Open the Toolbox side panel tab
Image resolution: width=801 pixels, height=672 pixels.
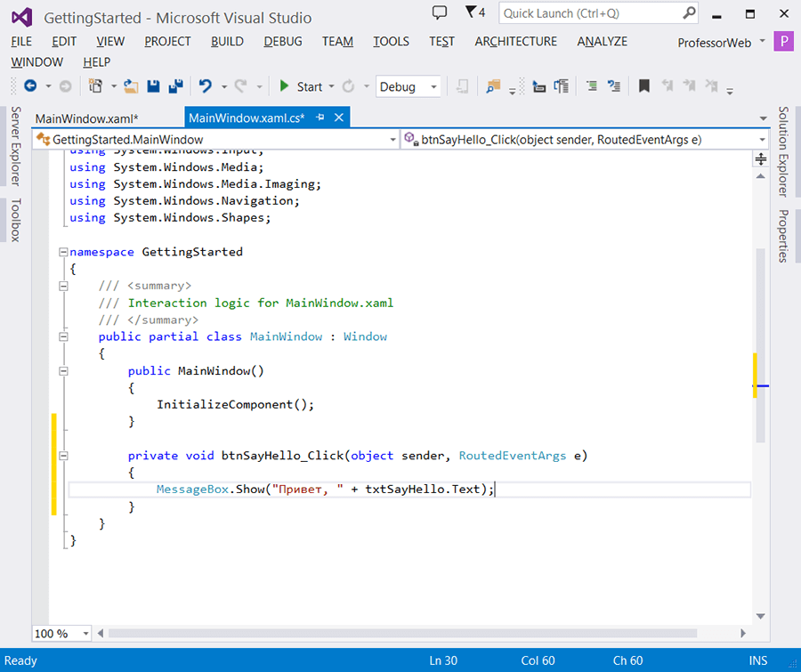pyautogui.click(x=16, y=220)
